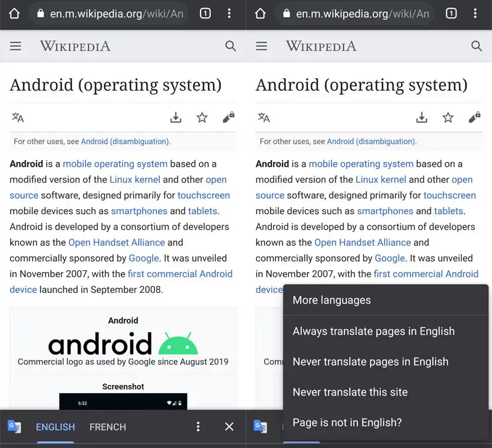Select Never translate pages in English
Screen dimensions: 492x448
coord(386,362)
